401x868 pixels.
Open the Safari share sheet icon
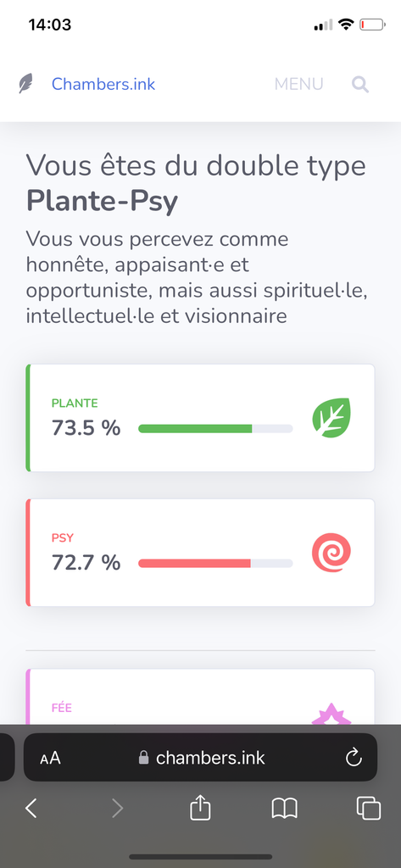click(x=200, y=808)
